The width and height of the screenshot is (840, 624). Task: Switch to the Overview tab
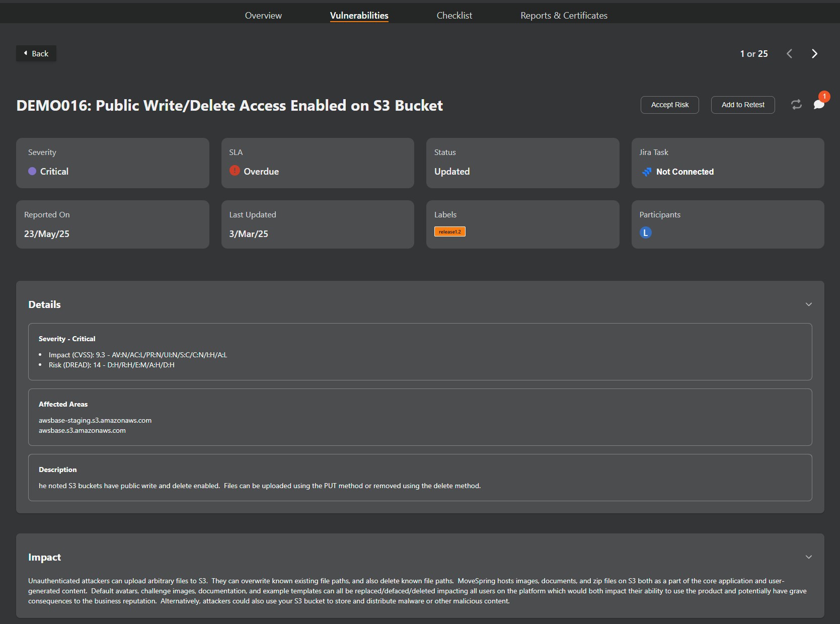coord(263,16)
